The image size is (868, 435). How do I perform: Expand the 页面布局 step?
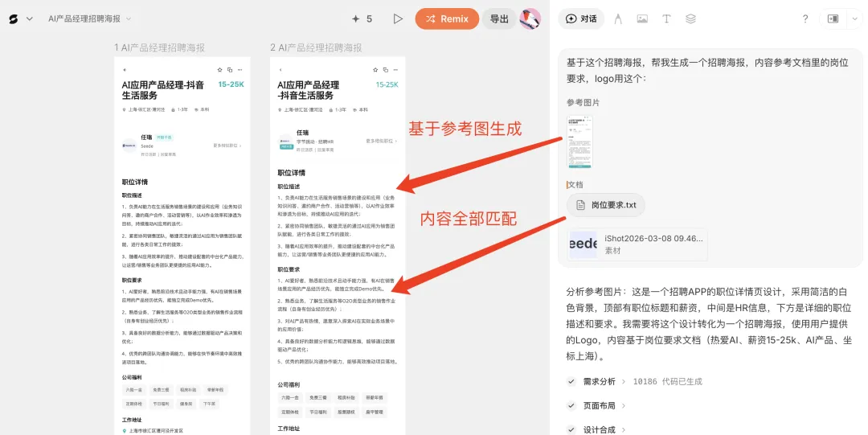pos(600,406)
